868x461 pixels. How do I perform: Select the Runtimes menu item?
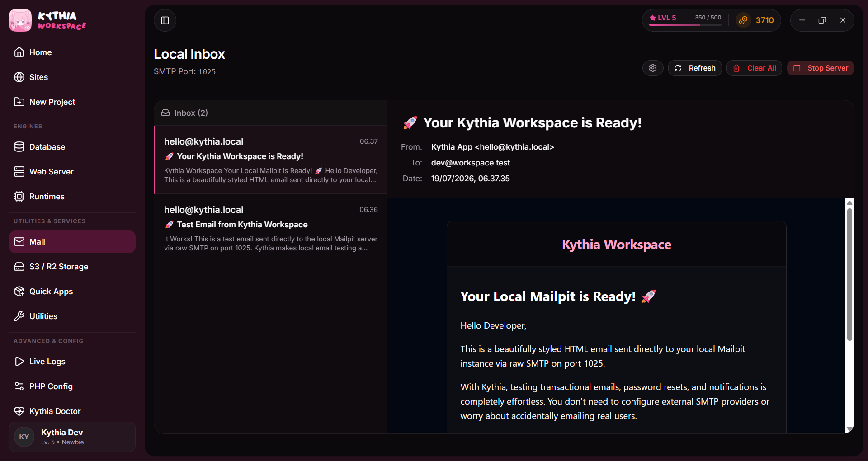(x=72, y=196)
